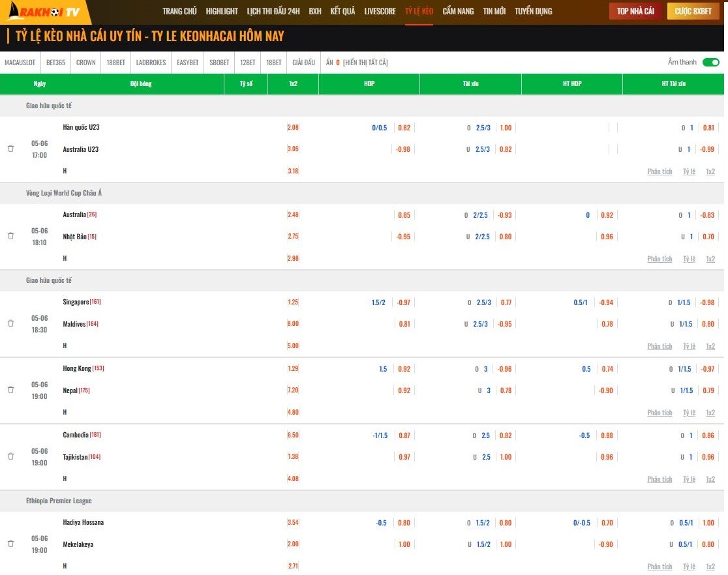The image size is (728, 575).
Task: Choose the SBOBET odds tab
Action: tap(219, 63)
